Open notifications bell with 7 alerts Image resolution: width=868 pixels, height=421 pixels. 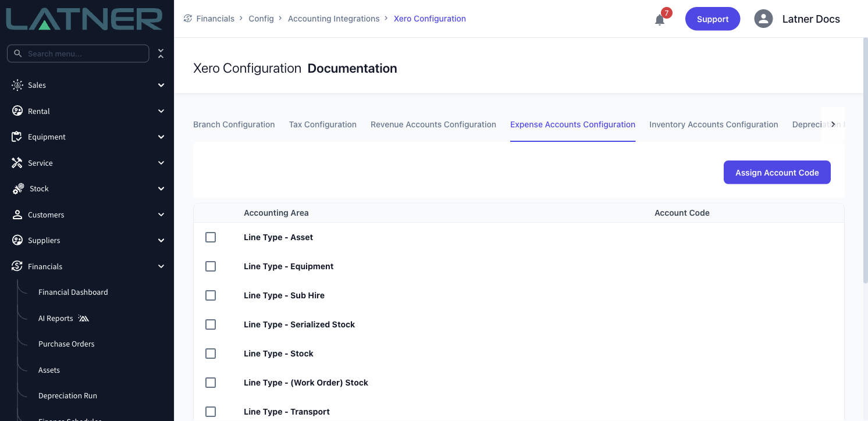pyautogui.click(x=660, y=19)
